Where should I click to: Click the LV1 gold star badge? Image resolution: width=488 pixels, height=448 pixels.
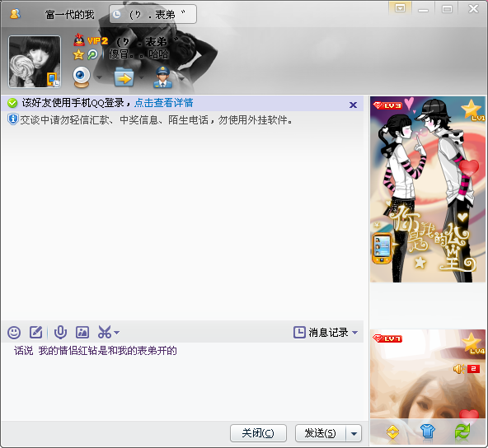[x=473, y=110]
